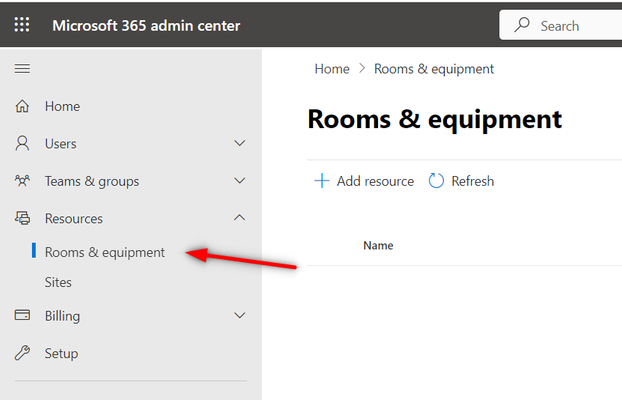Click the Resources printer icon
Viewport: 622px width, 400px height.
(23, 218)
